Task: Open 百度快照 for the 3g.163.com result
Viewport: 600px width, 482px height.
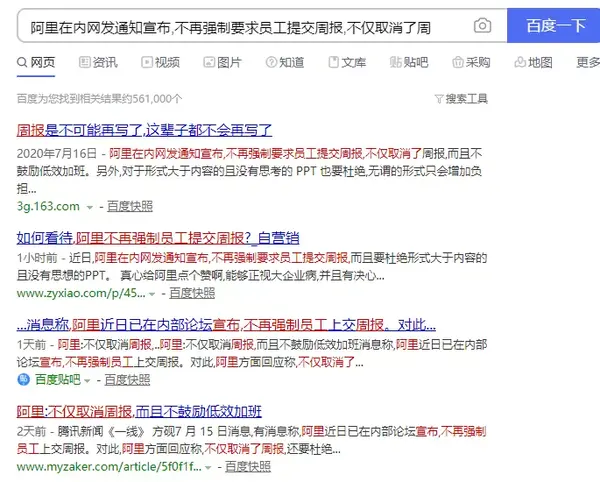Action: (130, 207)
